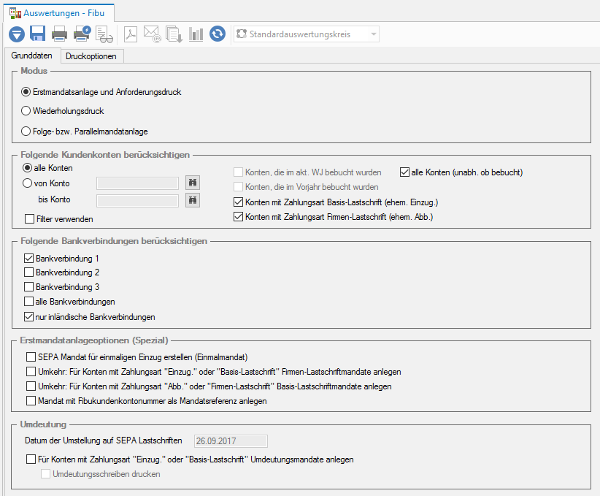
Task: Click the save floppy disk icon
Action: [38, 34]
